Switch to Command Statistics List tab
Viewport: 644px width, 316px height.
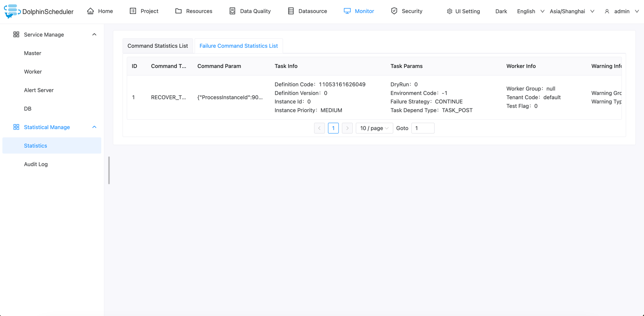click(x=158, y=46)
